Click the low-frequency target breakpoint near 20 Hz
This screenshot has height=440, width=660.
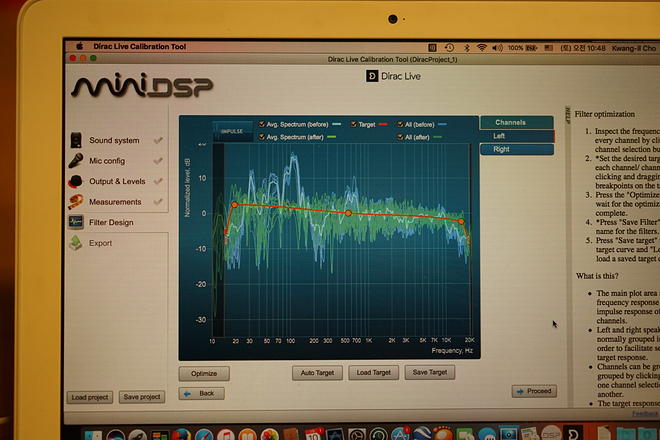(235, 205)
